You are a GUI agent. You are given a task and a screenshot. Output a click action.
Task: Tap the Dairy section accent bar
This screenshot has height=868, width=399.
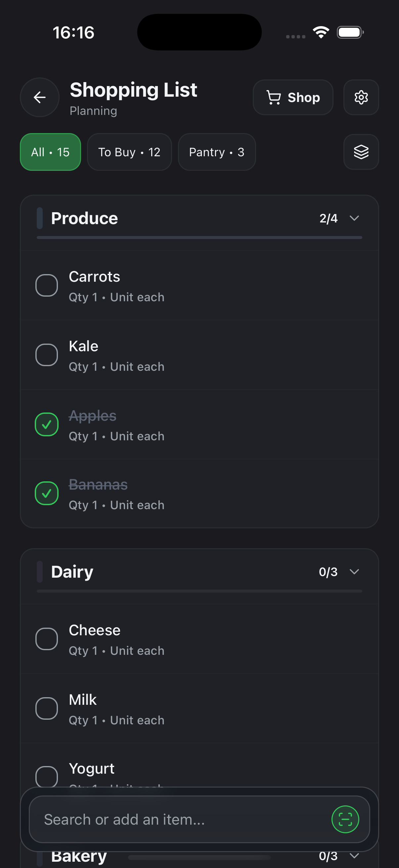click(40, 571)
